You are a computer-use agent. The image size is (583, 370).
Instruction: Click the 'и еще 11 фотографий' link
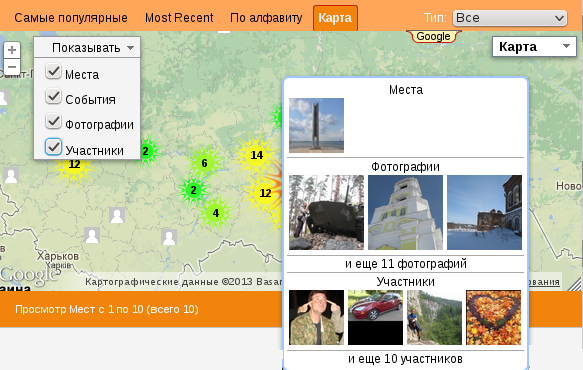tap(406, 264)
